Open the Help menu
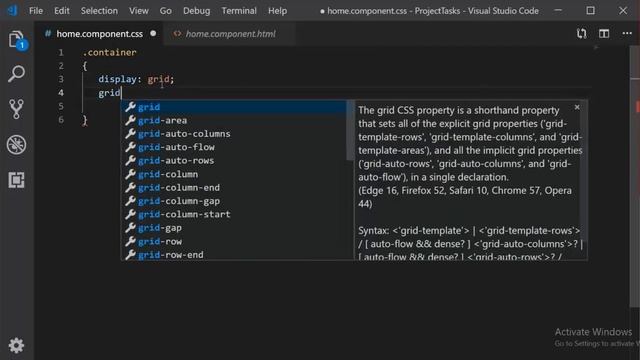The width and height of the screenshot is (640, 360). pyautogui.click(x=277, y=11)
